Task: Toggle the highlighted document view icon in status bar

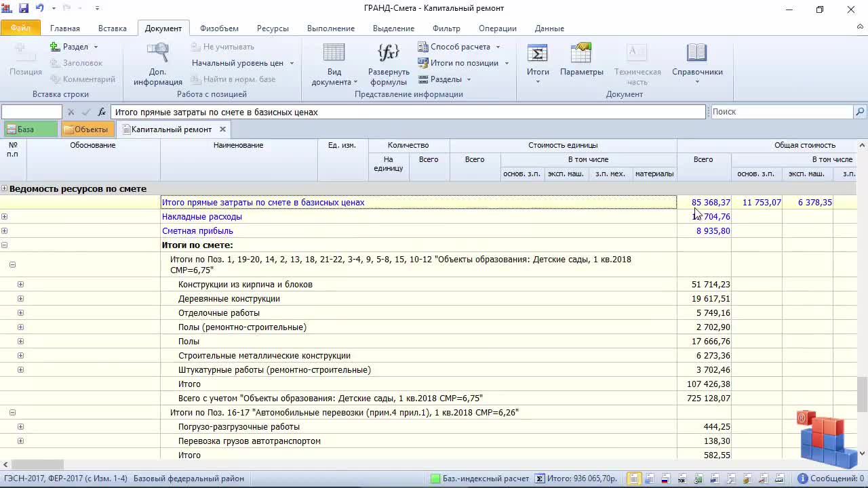Action: (633, 479)
